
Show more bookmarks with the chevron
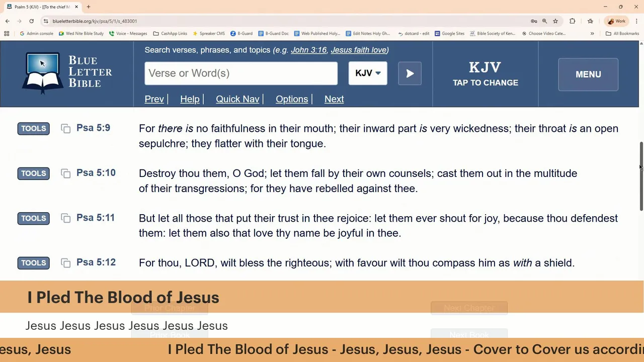(x=592, y=34)
